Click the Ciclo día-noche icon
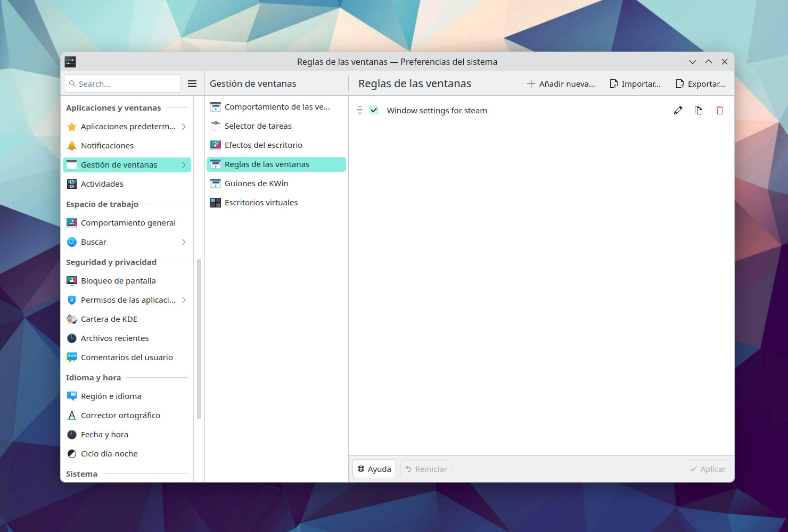Screen dimensions: 788x532 [x=72, y=454]
